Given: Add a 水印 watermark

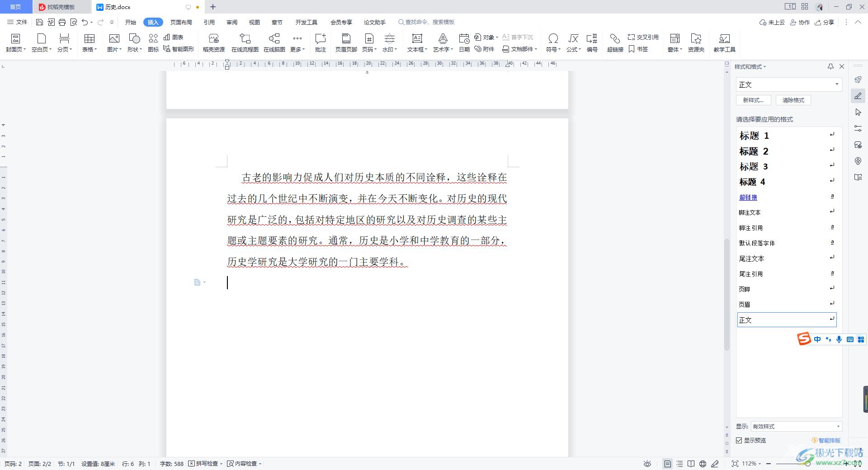Looking at the screenshot, I should (389, 43).
